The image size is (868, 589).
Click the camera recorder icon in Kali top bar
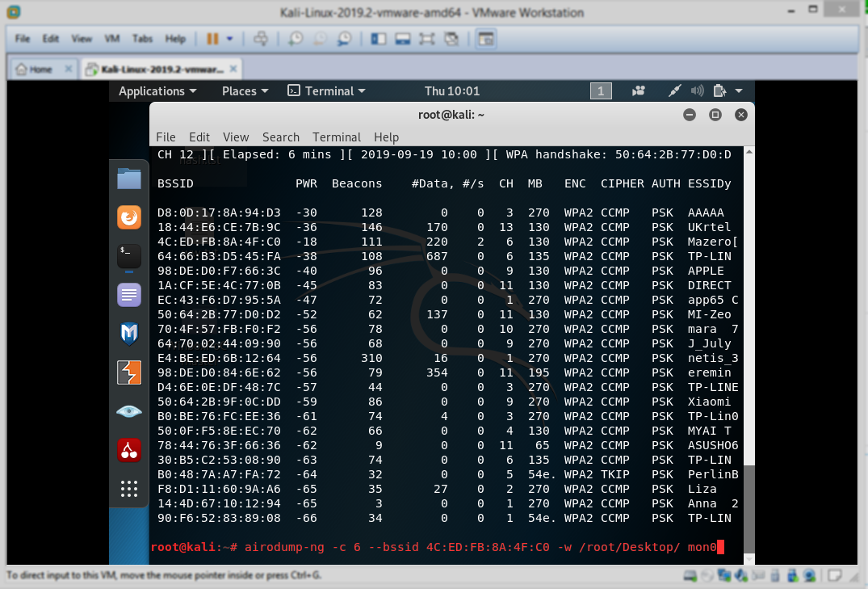point(638,90)
